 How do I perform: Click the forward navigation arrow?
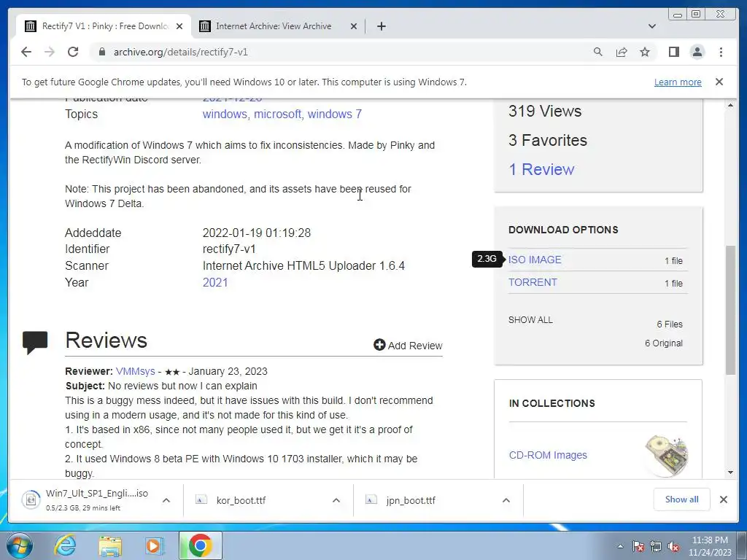[x=50, y=52]
